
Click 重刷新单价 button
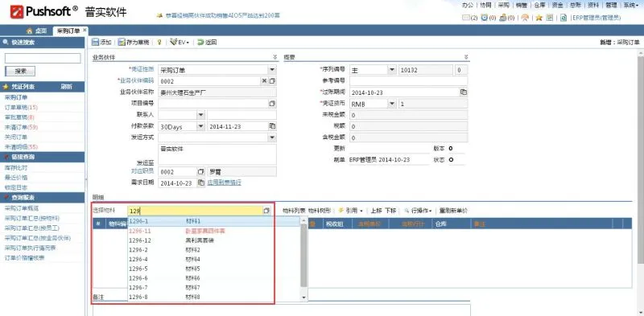453,211
